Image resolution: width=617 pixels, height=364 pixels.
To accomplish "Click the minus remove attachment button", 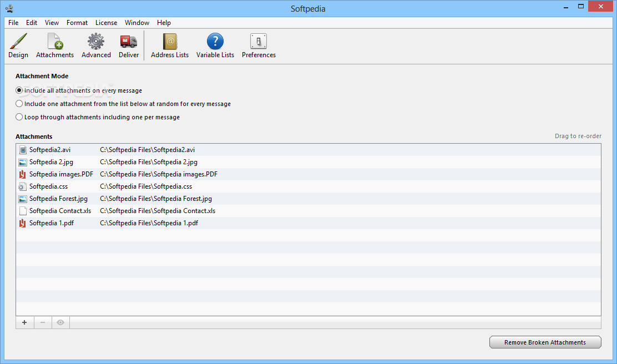I will 43,322.
